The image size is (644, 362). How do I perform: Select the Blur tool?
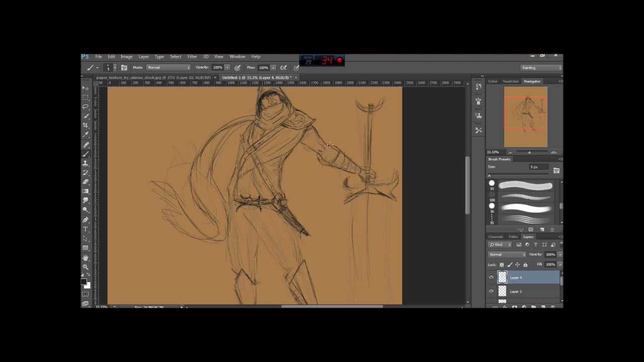point(86,201)
